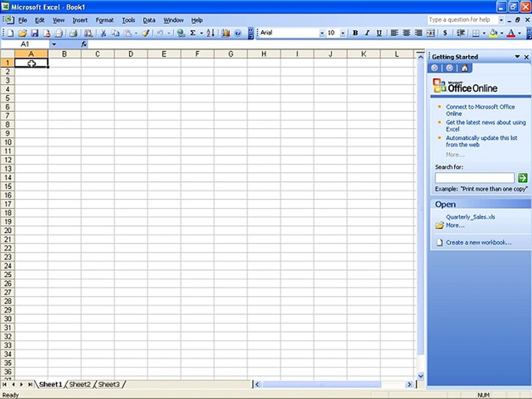Click the Insert Hyperlink globe icon
The image size is (532, 399).
pyautogui.click(x=181, y=33)
